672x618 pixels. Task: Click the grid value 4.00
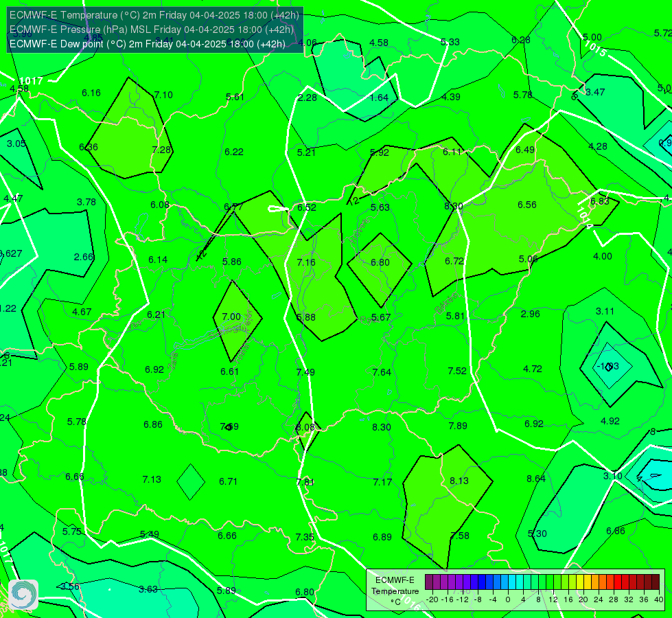coord(603,256)
